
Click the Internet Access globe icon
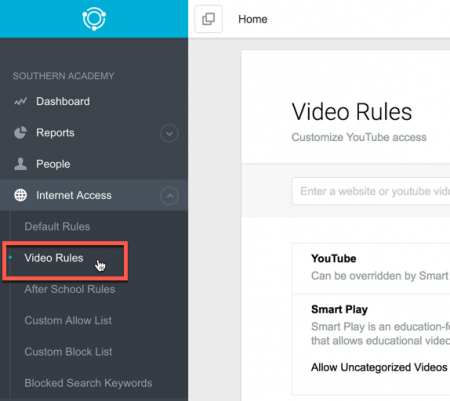click(20, 195)
